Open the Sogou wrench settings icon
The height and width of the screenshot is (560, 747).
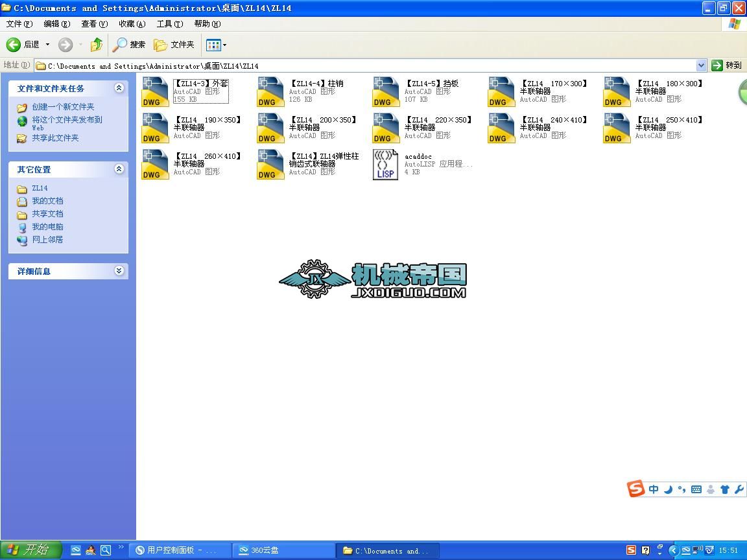[739, 489]
